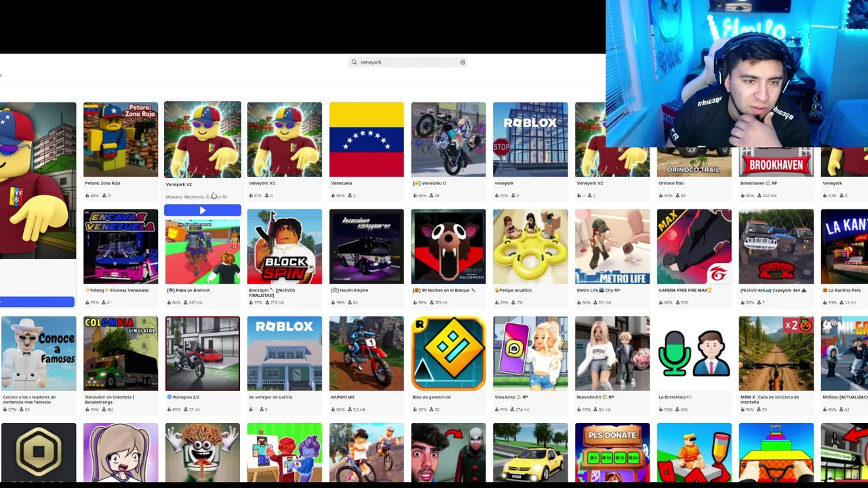Open the Rodograu 2.0 game
Screen dimensions: 868x488
click(202, 354)
